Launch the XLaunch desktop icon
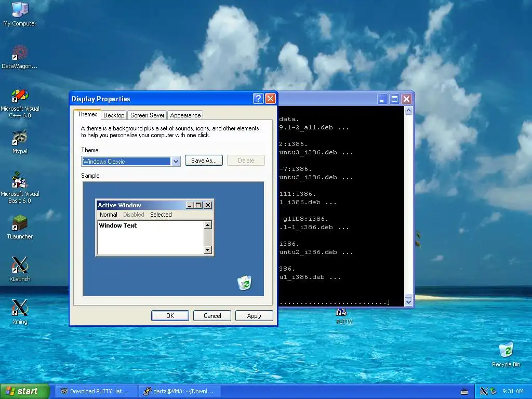 [x=20, y=270]
